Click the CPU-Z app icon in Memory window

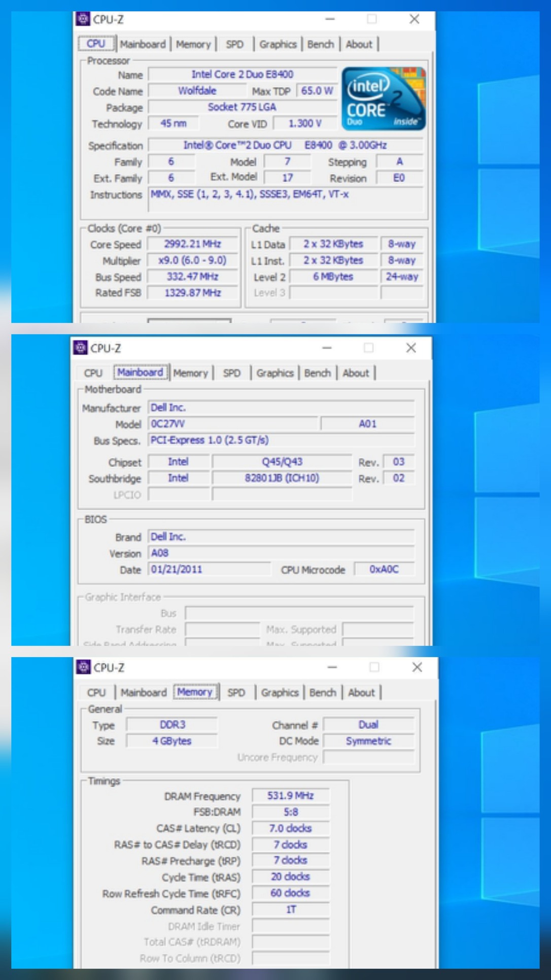pos(83,667)
